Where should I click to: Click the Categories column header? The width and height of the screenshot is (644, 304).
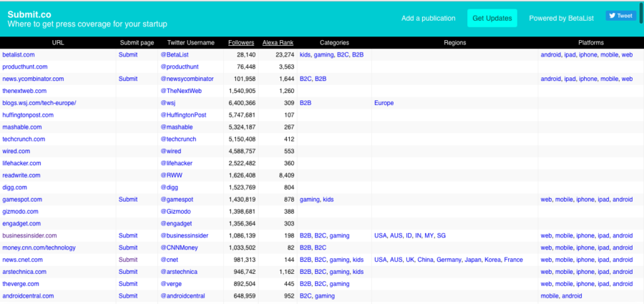334,43
